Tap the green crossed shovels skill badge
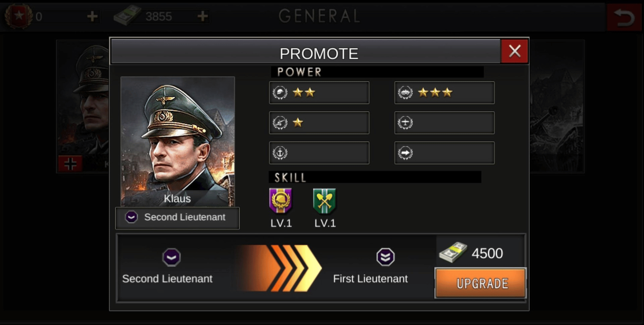644x325 pixels. [324, 201]
